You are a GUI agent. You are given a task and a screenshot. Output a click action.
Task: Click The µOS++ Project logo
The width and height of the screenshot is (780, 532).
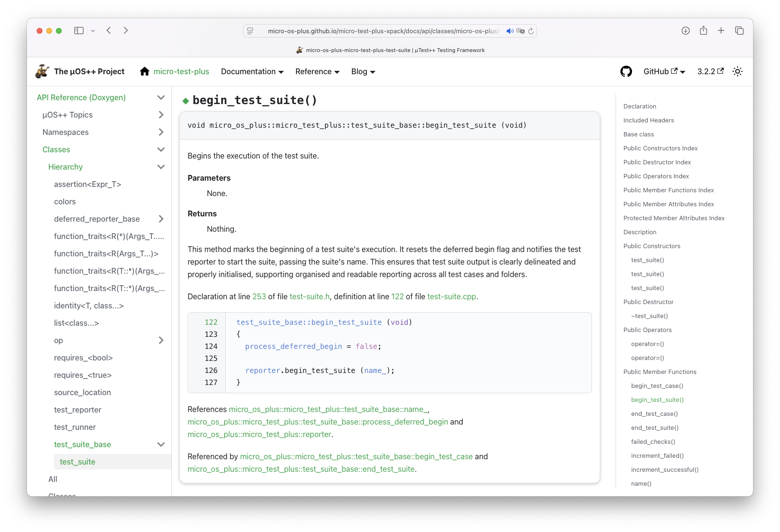point(80,71)
